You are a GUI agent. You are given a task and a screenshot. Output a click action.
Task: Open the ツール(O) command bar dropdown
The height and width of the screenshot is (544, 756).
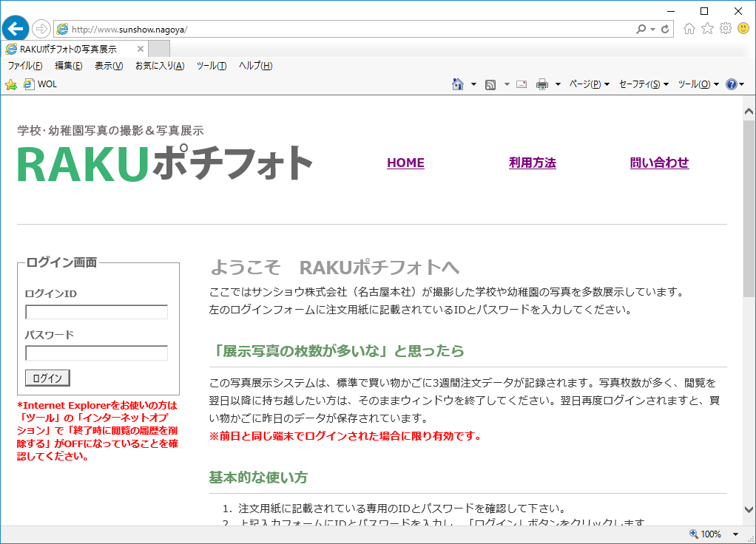coord(698,84)
